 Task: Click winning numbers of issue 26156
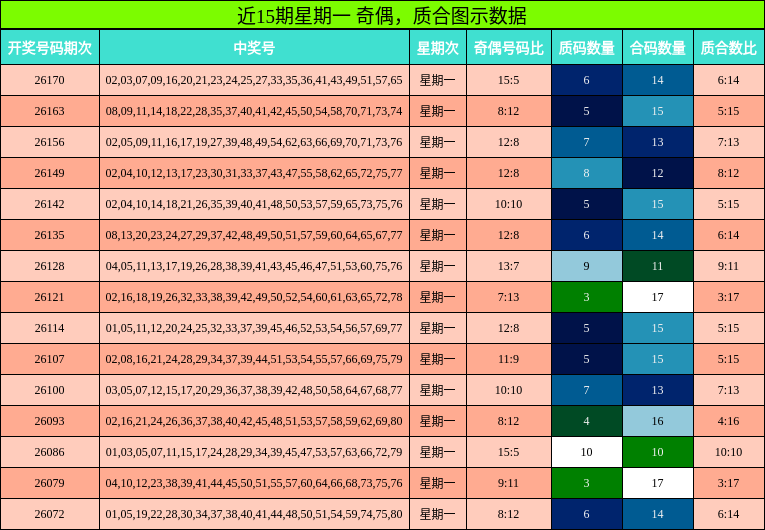254,142
